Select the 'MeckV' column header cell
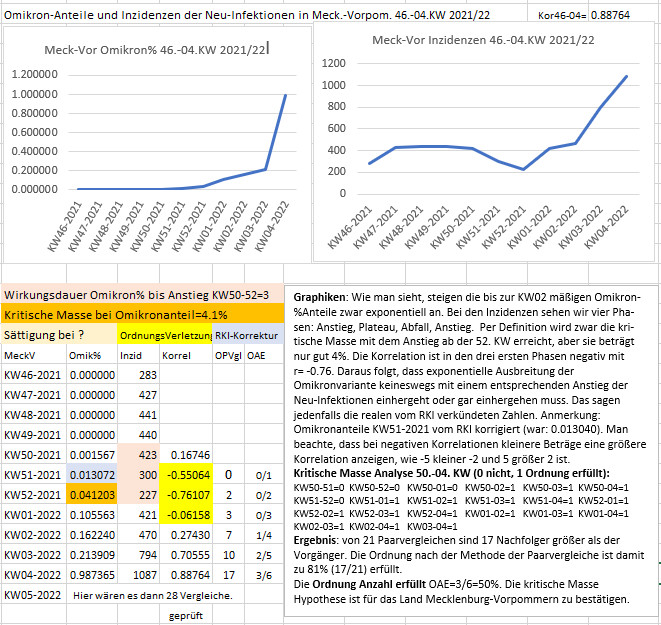661x625 pixels. (34, 355)
